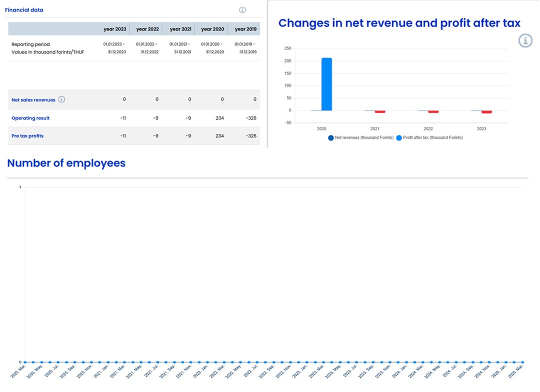Viewport: 540px width, 392px height.
Task: Click the info icon next to Net sales revenues
Action: pyautogui.click(x=61, y=99)
